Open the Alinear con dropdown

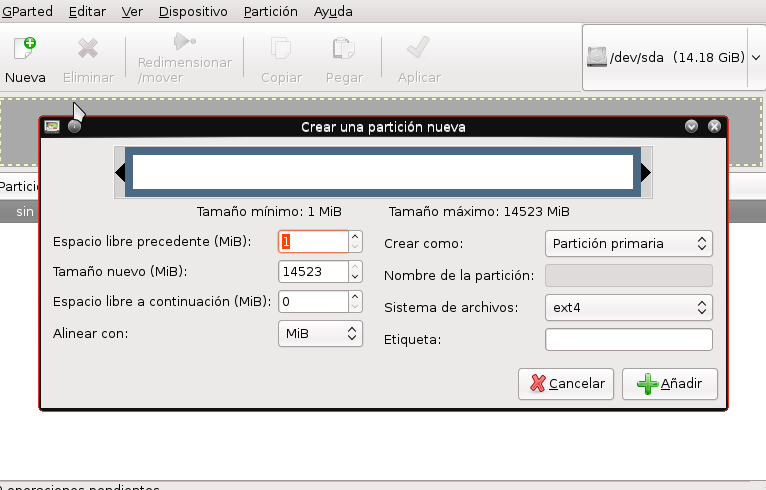point(319,333)
